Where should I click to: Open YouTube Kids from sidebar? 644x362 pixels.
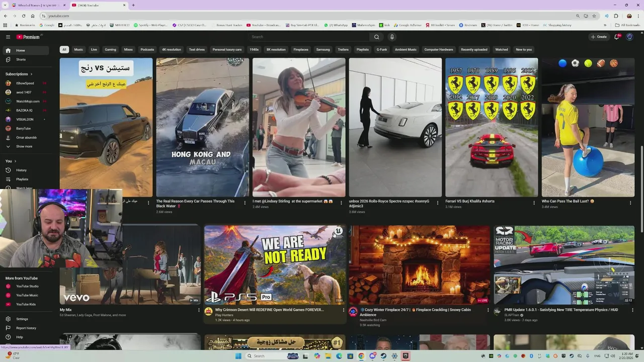point(27,304)
